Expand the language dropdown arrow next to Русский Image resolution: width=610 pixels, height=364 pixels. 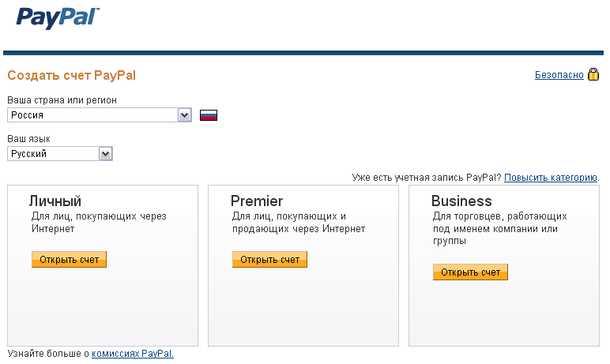[x=105, y=154]
